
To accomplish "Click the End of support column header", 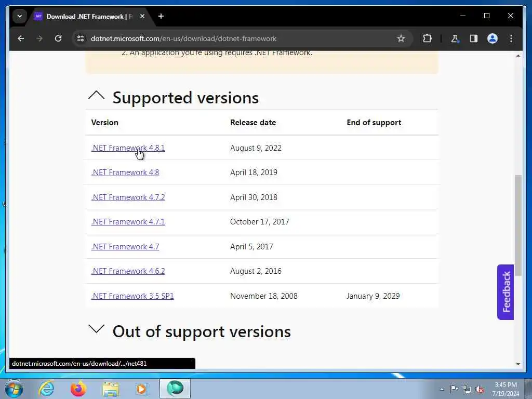I will click(374, 123).
